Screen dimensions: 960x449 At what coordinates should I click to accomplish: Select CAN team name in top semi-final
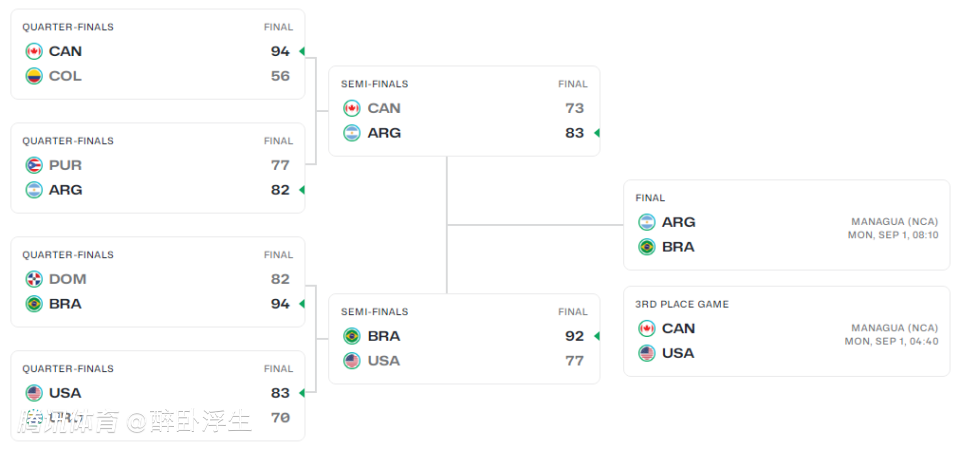pos(384,108)
